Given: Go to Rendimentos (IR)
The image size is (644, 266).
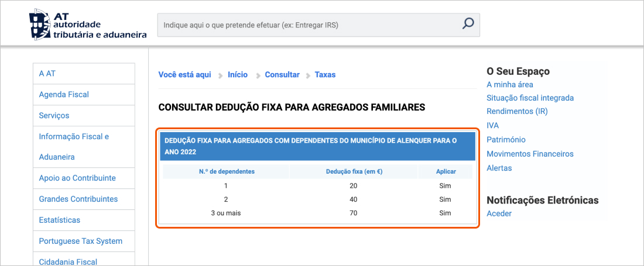Looking at the screenshot, I should [517, 111].
